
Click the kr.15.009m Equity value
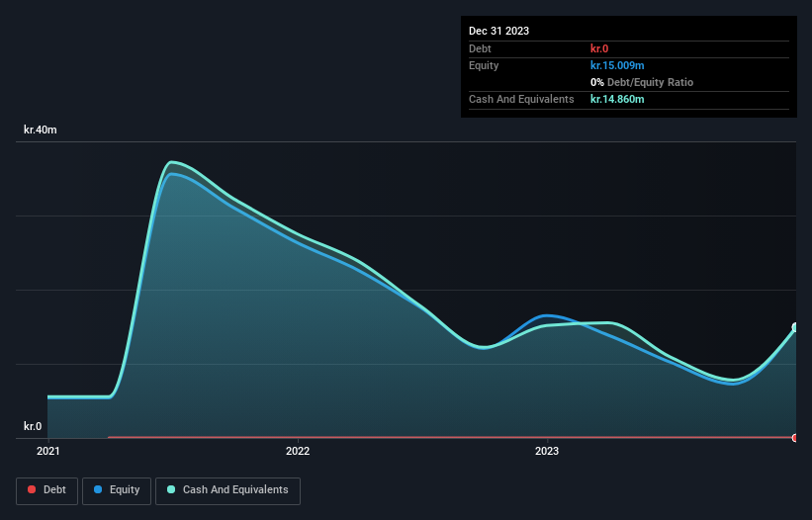(617, 65)
